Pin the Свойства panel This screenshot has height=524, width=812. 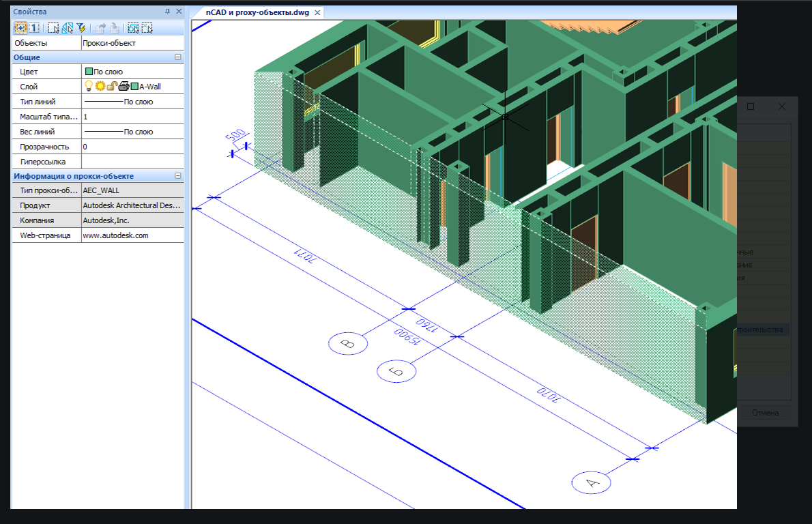[167, 12]
